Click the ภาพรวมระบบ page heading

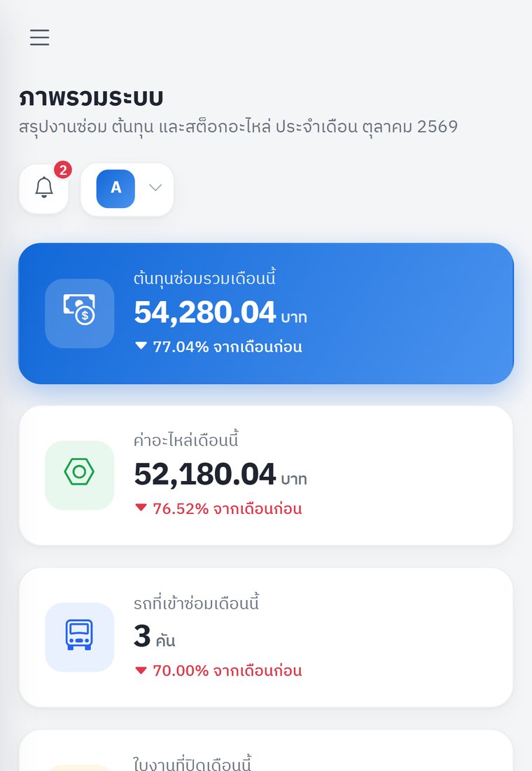coord(91,97)
